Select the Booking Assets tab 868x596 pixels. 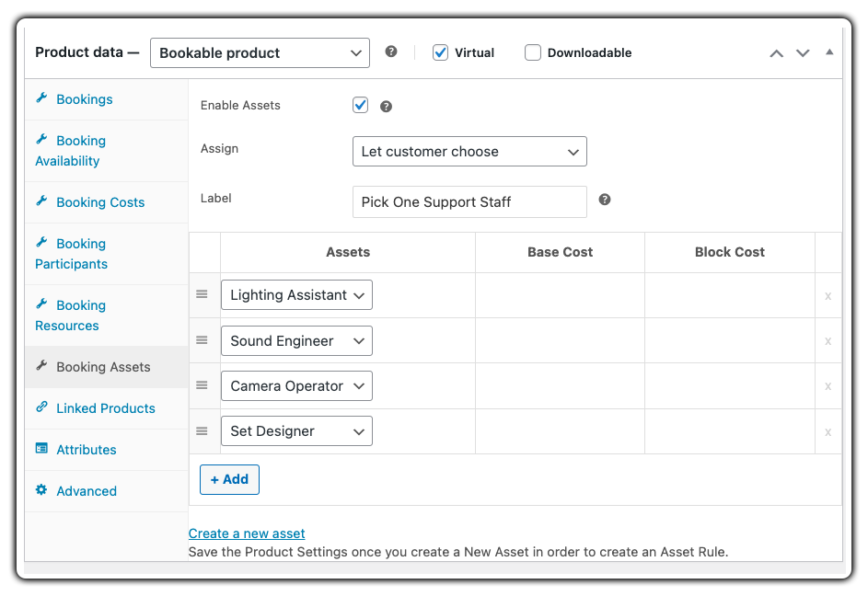(x=106, y=367)
